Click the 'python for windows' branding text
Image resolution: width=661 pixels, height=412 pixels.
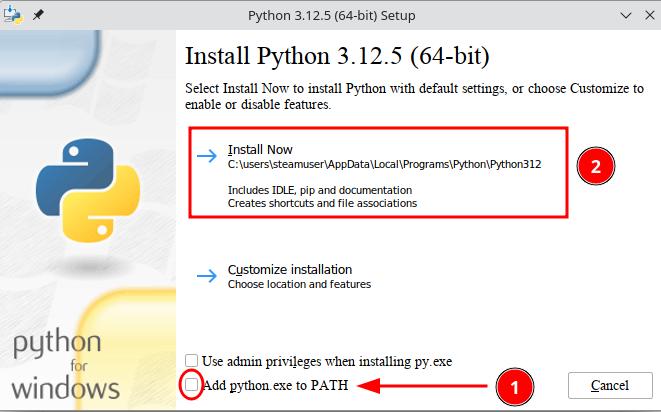(x=66, y=365)
